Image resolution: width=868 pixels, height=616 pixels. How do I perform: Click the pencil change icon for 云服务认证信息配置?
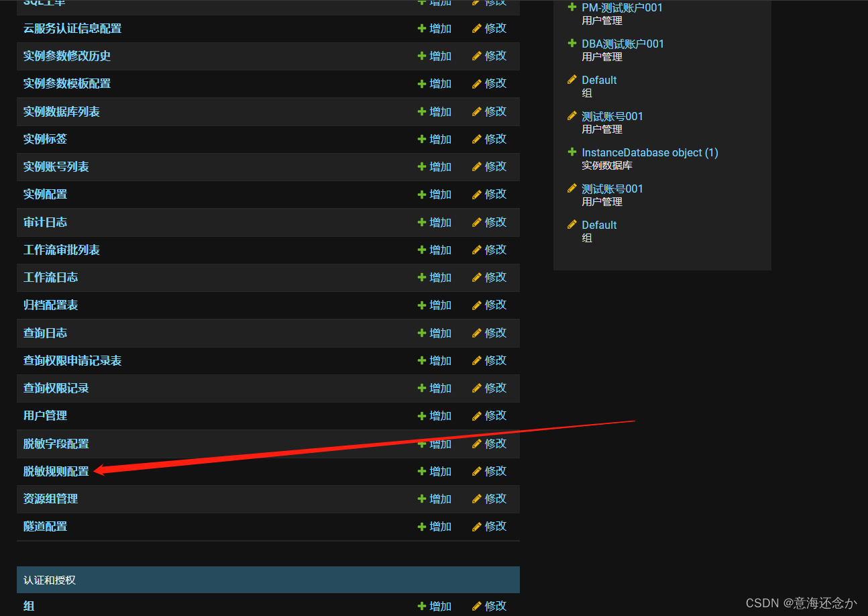477,28
